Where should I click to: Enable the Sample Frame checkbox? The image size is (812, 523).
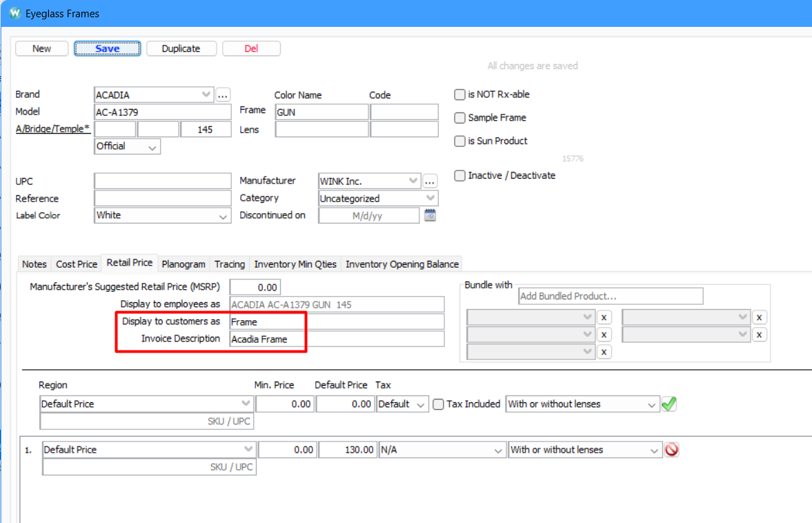459,117
